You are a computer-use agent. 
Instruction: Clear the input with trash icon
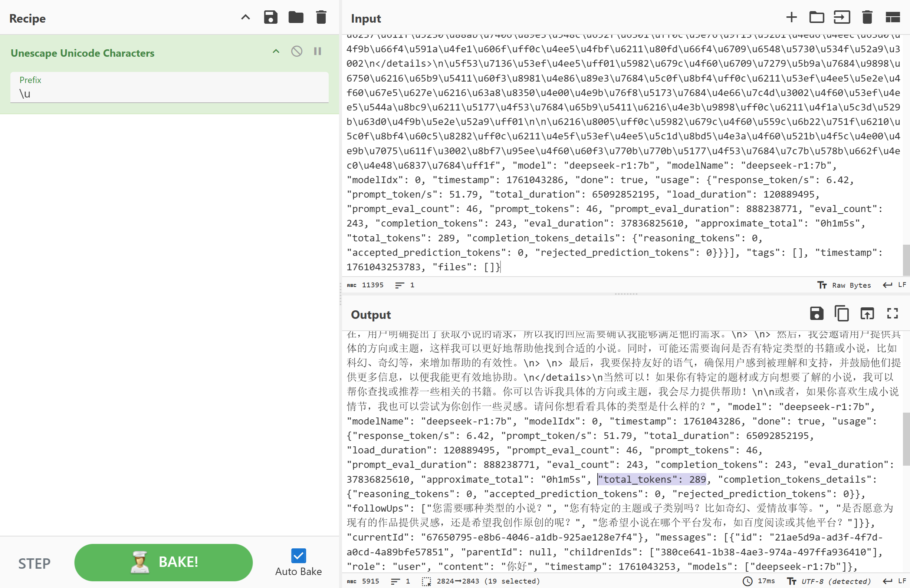pyautogui.click(x=867, y=17)
